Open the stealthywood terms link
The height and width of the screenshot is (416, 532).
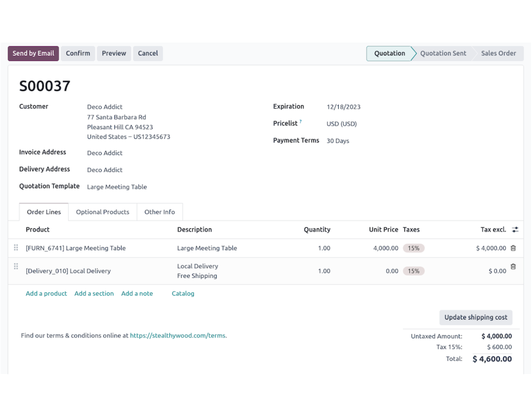point(178,336)
